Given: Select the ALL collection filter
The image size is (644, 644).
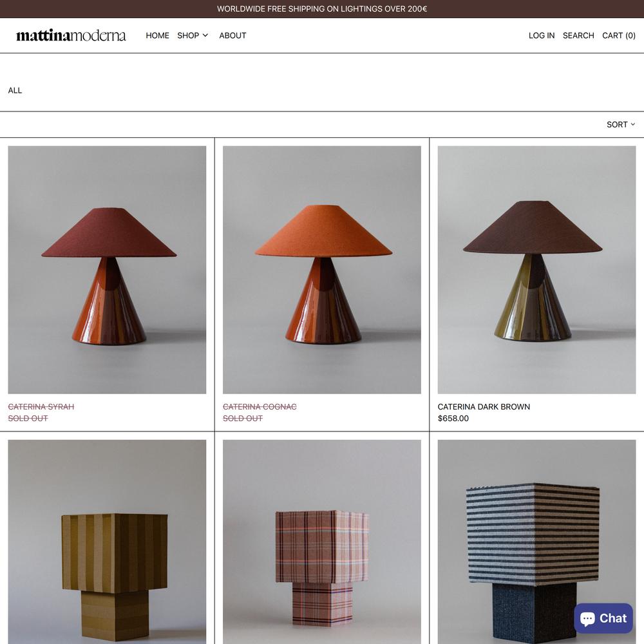Looking at the screenshot, I should pyautogui.click(x=15, y=90).
